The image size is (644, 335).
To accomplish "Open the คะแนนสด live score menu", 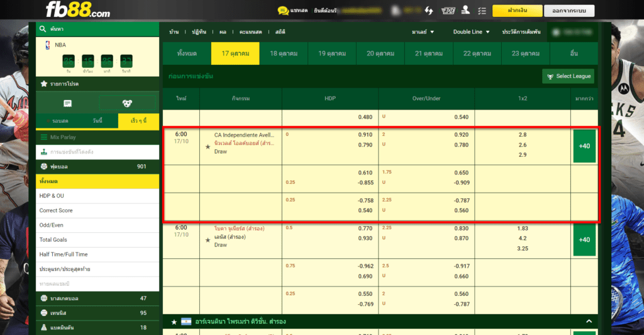I will point(250,31).
